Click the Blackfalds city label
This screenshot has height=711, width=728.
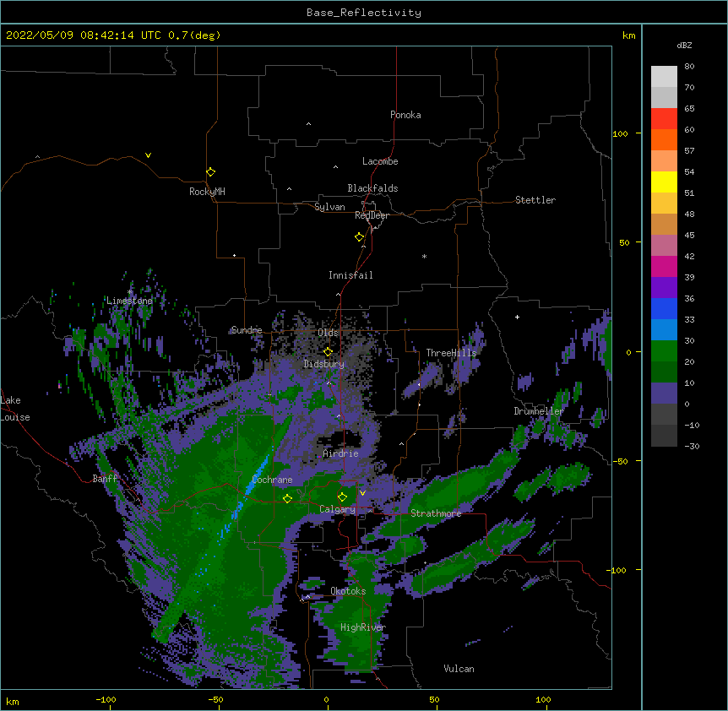372,188
